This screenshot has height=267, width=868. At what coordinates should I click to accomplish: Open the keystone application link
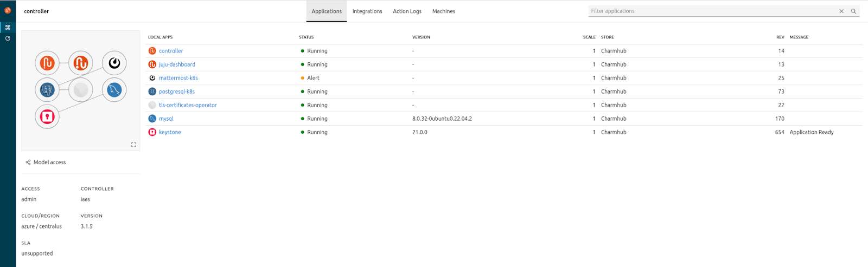170,132
